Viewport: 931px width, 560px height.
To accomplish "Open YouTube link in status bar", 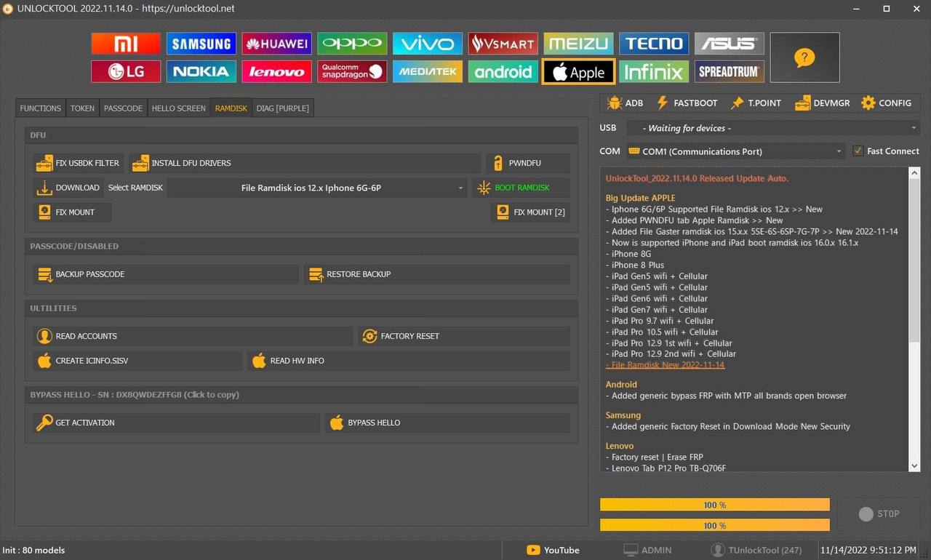I will click(x=553, y=550).
